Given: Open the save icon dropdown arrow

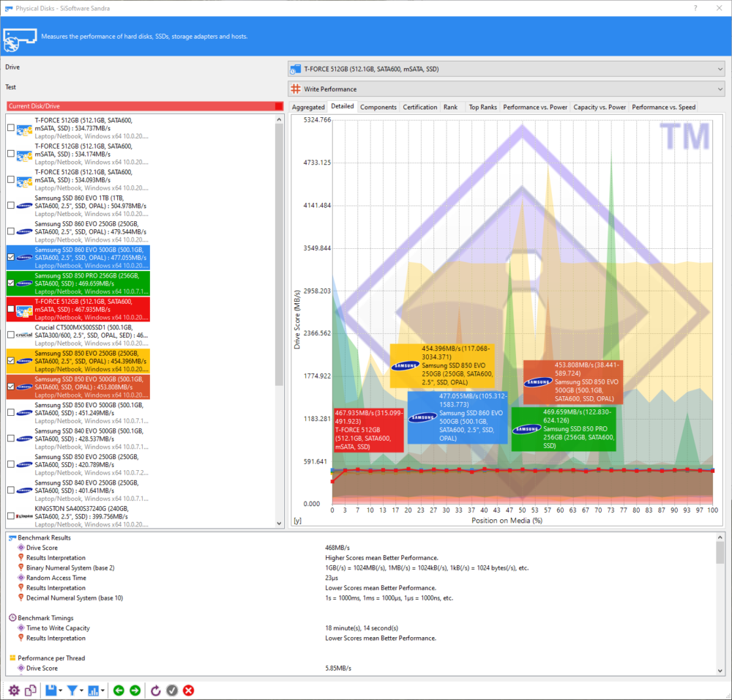Looking at the screenshot, I should (61, 690).
